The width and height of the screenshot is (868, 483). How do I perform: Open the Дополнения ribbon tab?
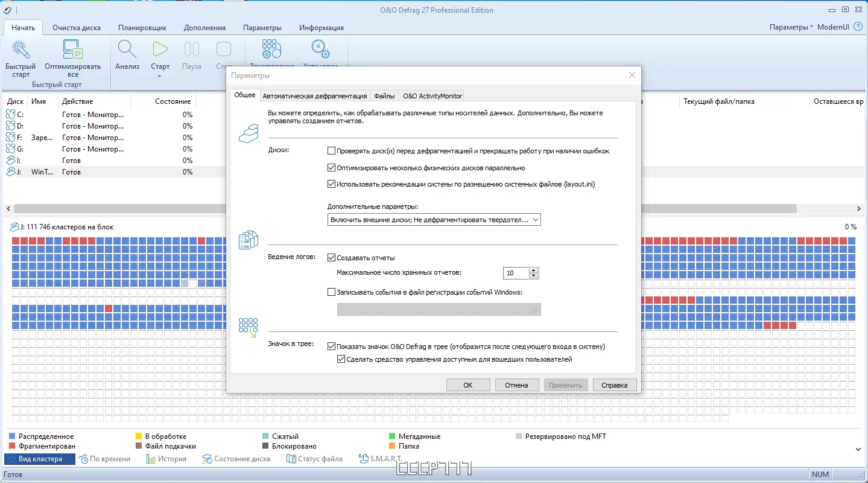(205, 28)
